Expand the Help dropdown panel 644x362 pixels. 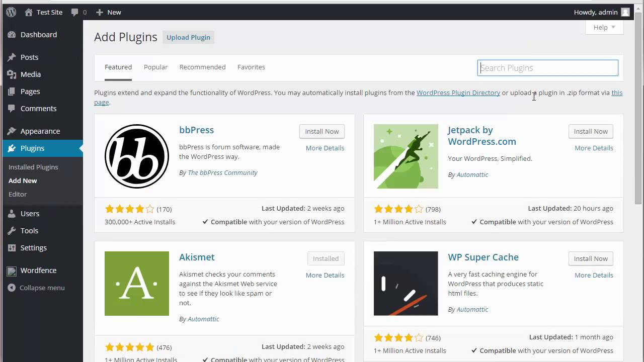click(x=604, y=28)
